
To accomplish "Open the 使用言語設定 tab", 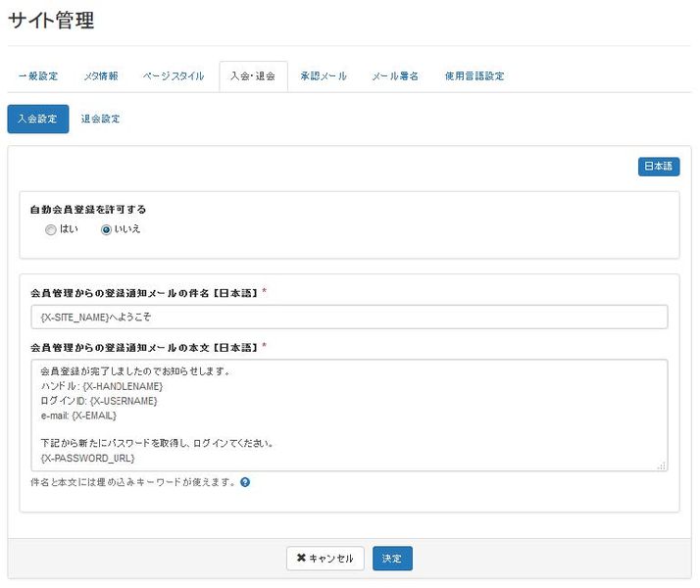I will (475, 76).
